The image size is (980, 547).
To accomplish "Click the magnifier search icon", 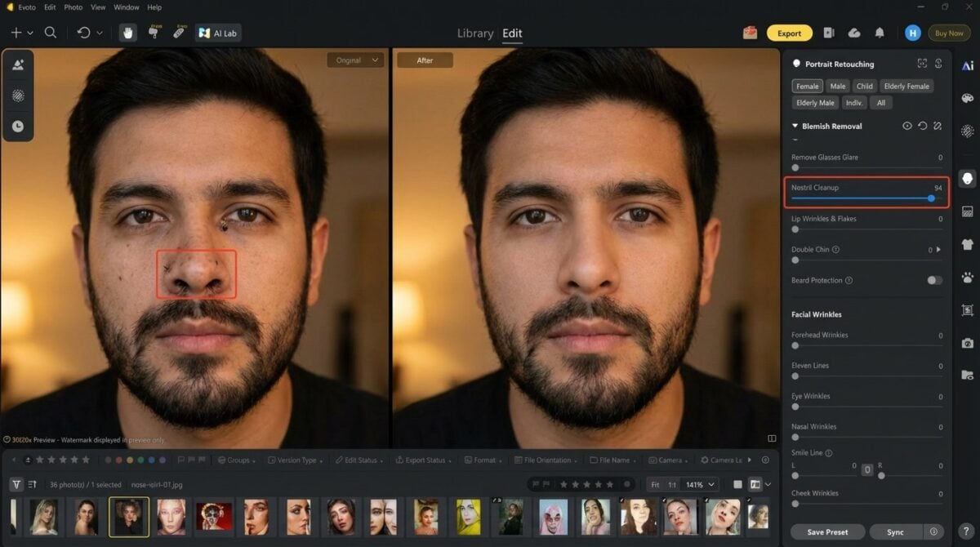I will (51, 33).
